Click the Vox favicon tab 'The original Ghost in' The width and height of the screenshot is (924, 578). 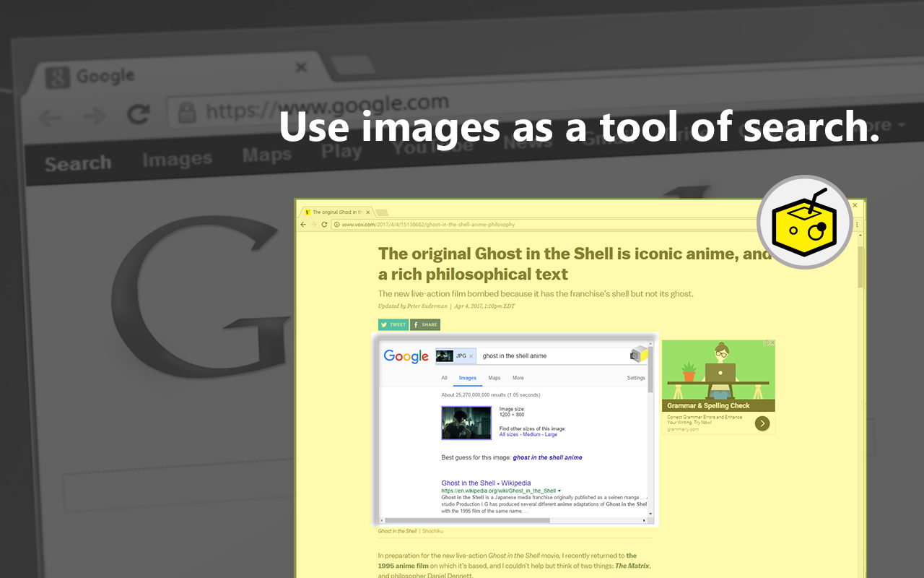(336, 212)
